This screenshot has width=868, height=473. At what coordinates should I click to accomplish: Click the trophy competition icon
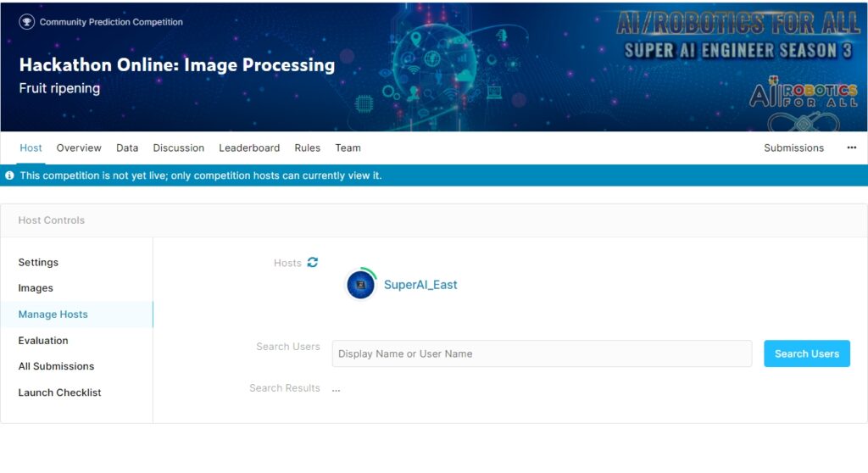(26, 22)
